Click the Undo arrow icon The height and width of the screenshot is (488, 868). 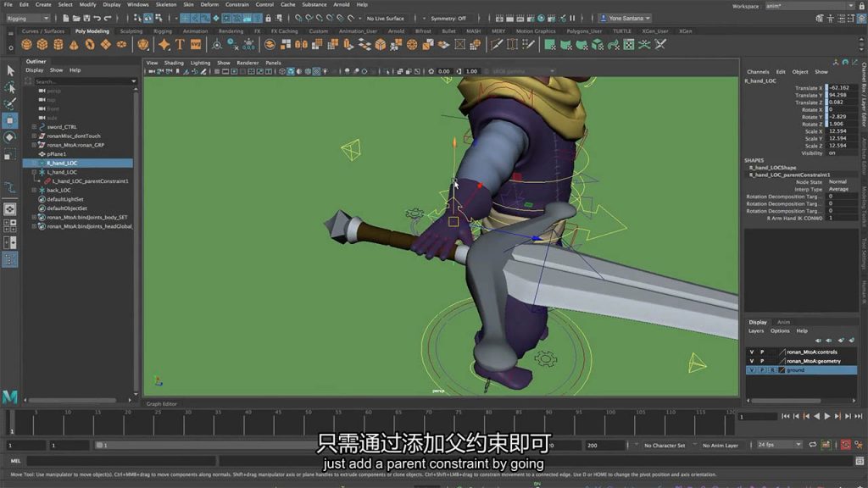pos(97,19)
